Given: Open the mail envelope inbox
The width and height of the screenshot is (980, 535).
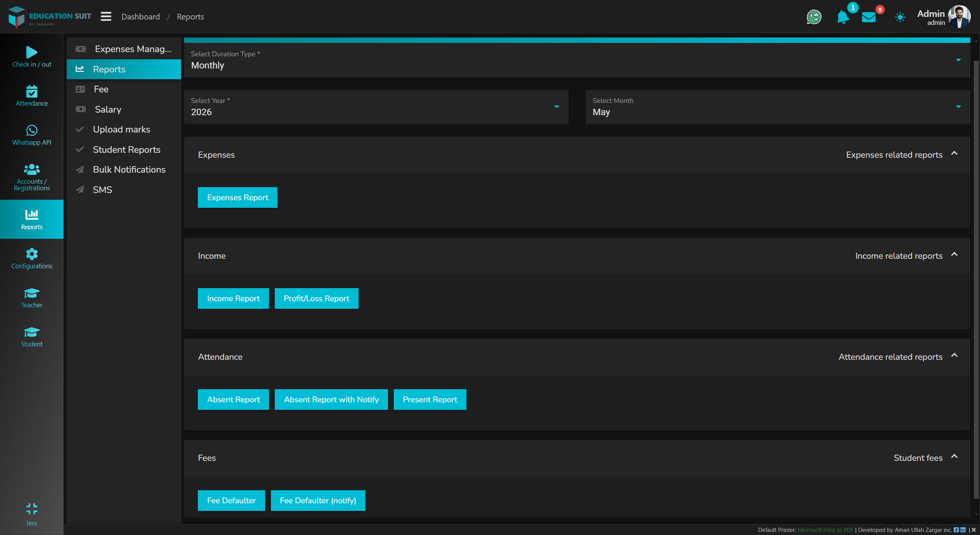Looking at the screenshot, I should coord(869,17).
